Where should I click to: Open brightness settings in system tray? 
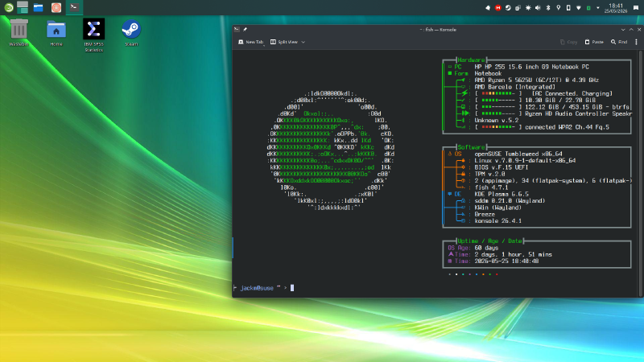(528, 8)
